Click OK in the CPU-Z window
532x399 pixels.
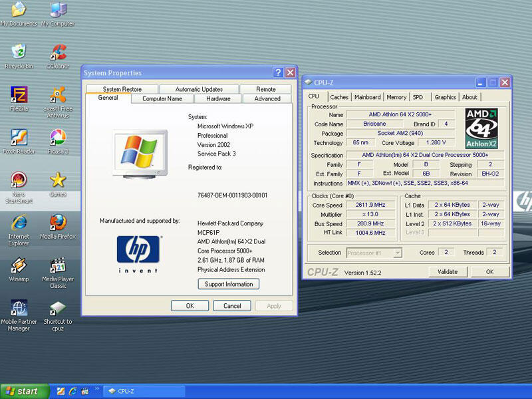click(489, 272)
